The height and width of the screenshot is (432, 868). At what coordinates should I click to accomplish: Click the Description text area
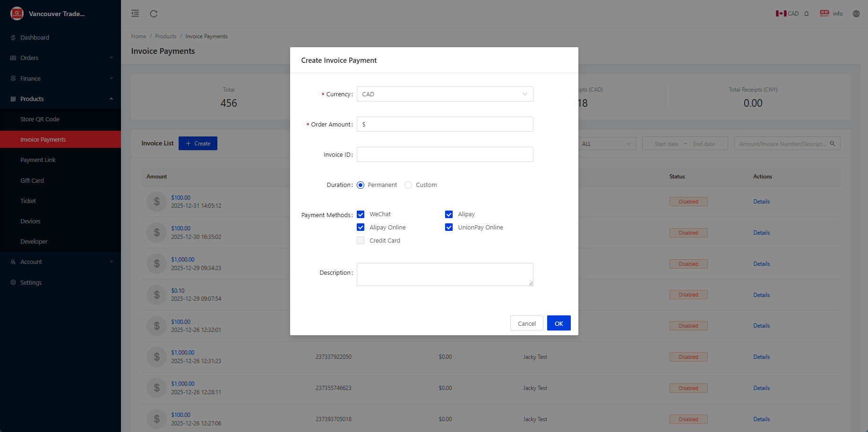[x=445, y=274]
